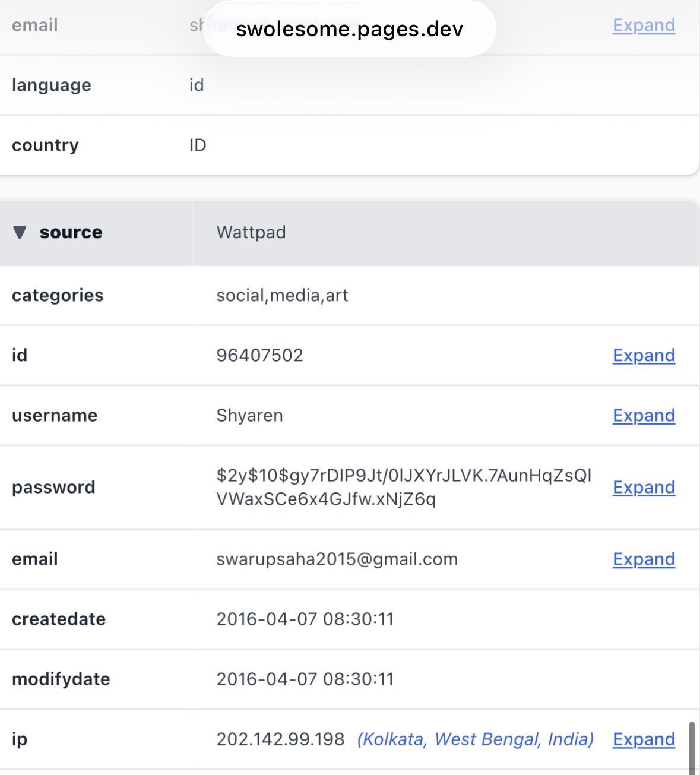
Task: Click Expand link in top email row
Action: pyautogui.click(x=644, y=25)
